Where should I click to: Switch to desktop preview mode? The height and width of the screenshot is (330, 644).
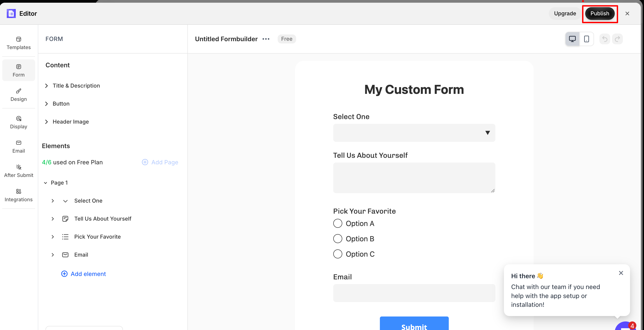pos(572,39)
